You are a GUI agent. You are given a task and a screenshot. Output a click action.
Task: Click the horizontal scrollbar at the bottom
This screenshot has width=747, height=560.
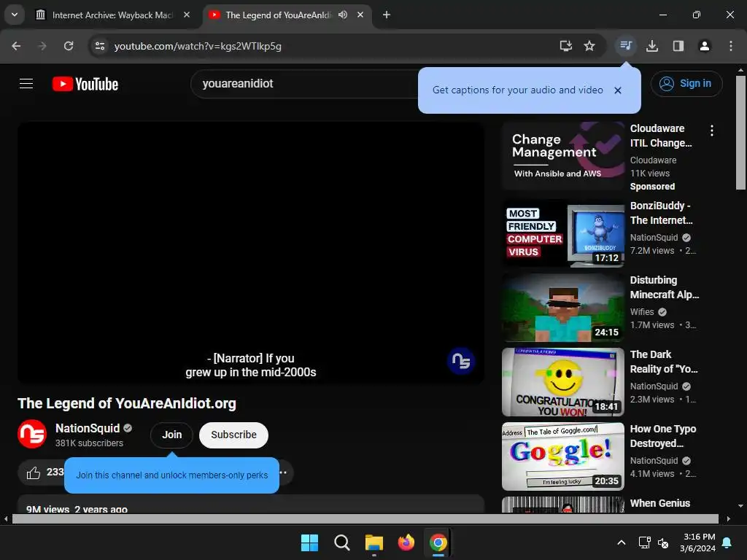click(x=365, y=518)
